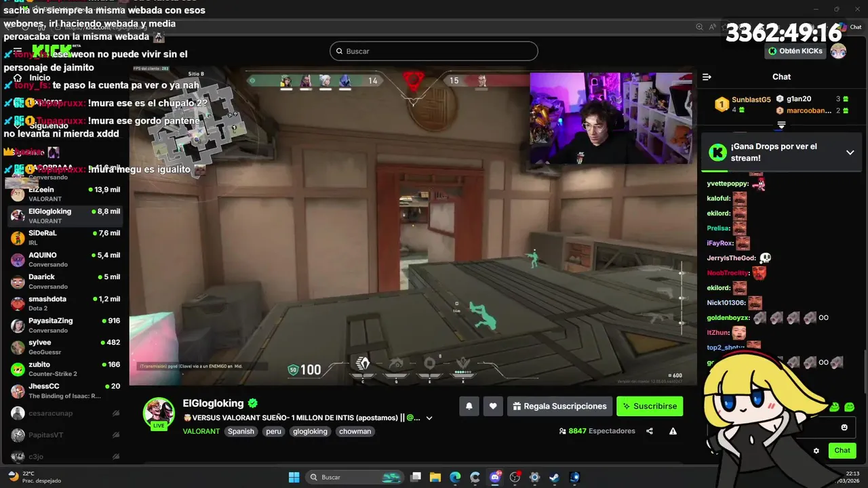Click the Buscar search field at top
The image size is (868, 488).
(x=434, y=51)
